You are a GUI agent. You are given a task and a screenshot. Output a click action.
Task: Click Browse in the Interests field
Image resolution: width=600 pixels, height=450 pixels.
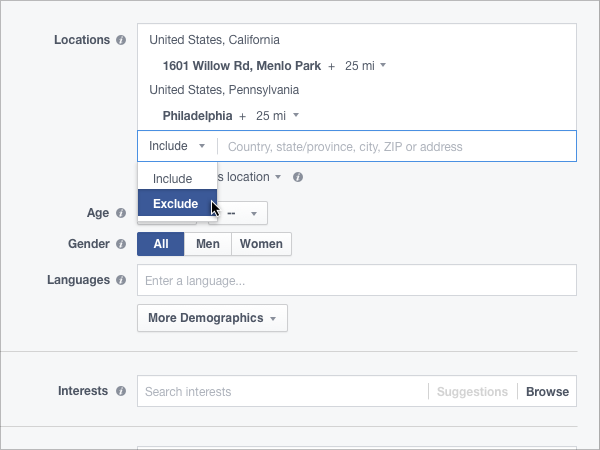click(547, 392)
